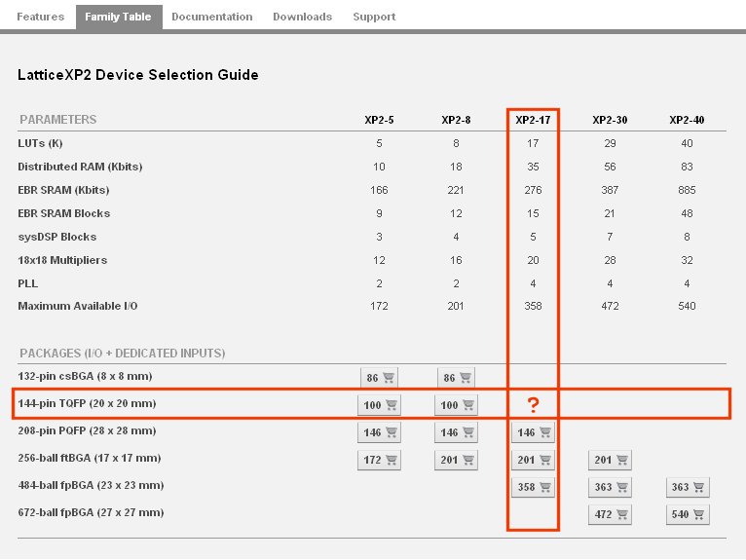Buy XP2-8 in 132-pin csBGA package
Viewport: 746px width, 560px height.
coord(456,378)
